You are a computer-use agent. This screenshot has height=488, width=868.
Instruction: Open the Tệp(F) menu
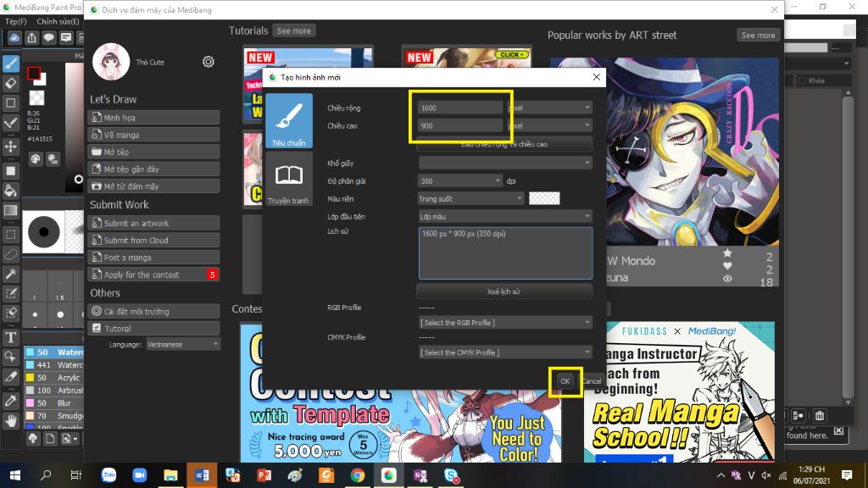tap(16, 21)
